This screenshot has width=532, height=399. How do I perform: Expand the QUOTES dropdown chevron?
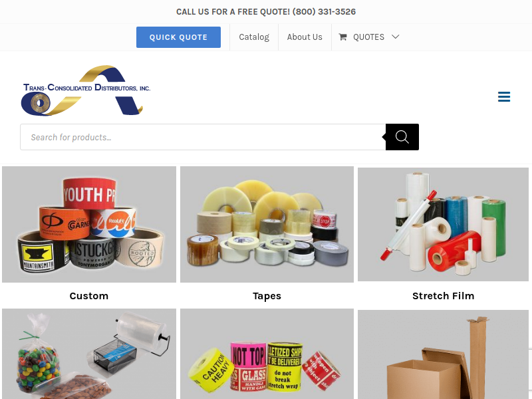395,37
